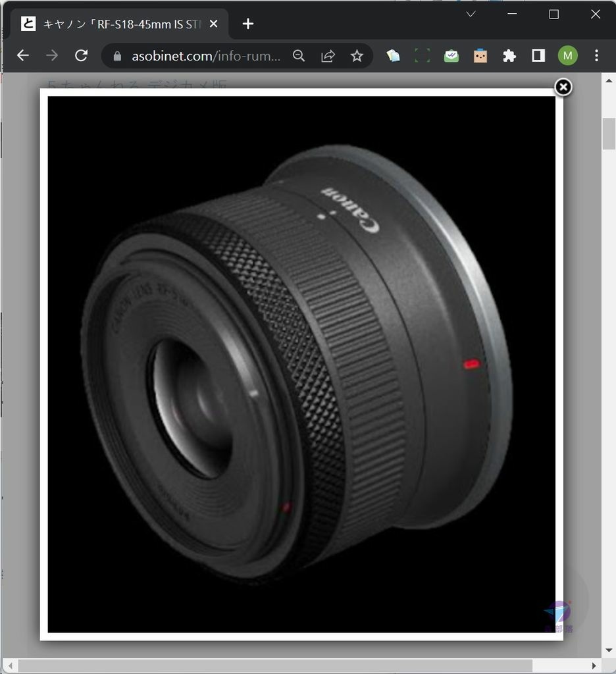The width and height of the screenshot is (616, 674).
Task: Open the paper-sheets extension icon
Action: [x=393, y=55]
